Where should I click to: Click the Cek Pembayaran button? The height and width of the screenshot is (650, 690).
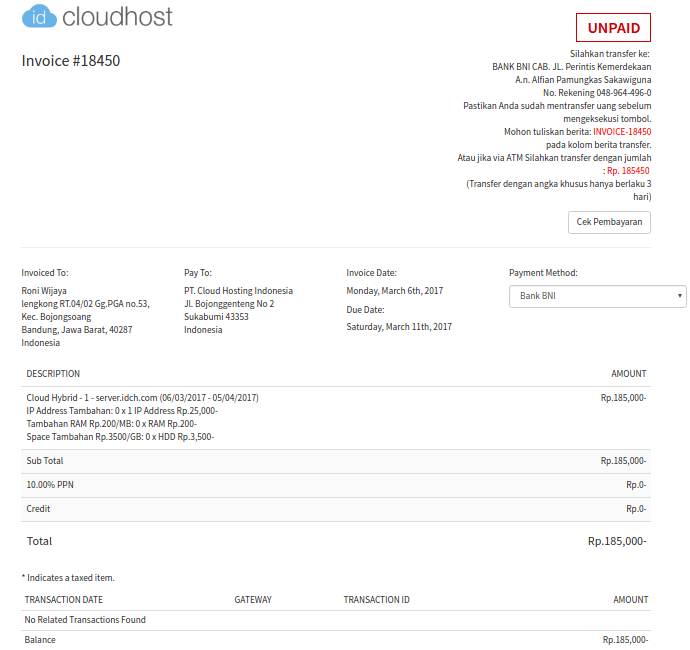(609, 222)
